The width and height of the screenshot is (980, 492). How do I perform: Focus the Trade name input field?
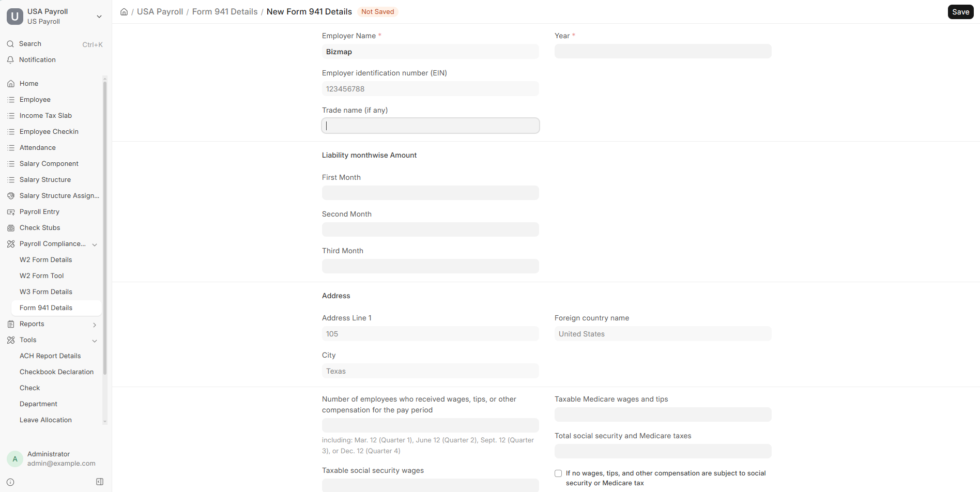[x=431, y=126]
